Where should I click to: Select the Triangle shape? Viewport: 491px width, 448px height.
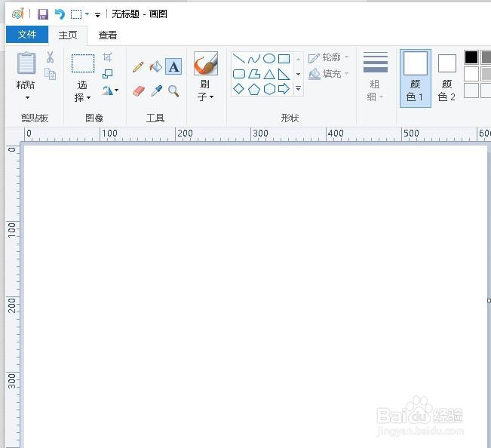(x=269, y=74)
